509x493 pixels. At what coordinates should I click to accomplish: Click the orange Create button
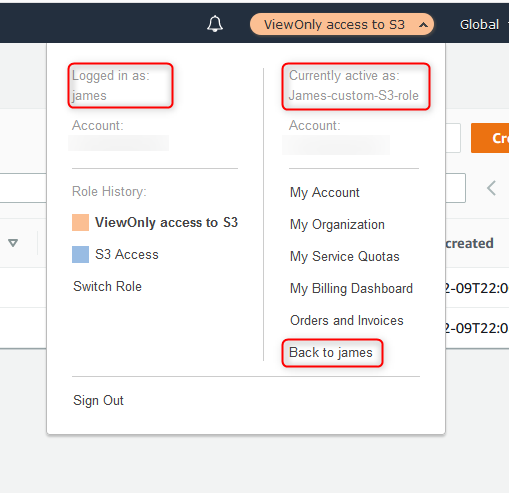point(490,138)
